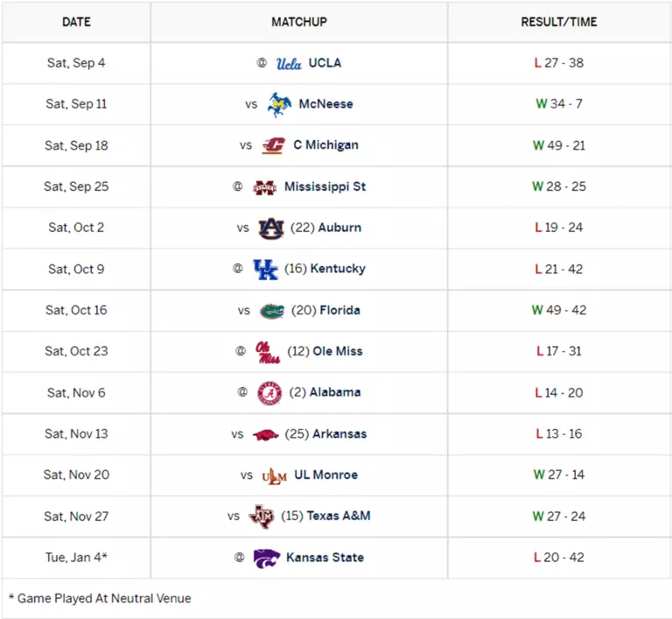Click the Central Michigan logo
Viewport: 672px width, 619px height.
tap(273, 146)
